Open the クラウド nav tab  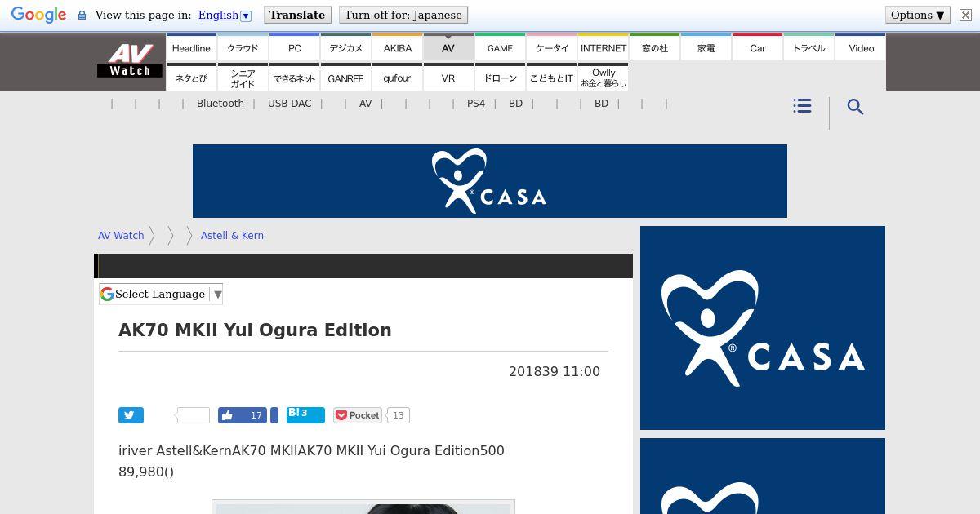[x=243, y=47]
